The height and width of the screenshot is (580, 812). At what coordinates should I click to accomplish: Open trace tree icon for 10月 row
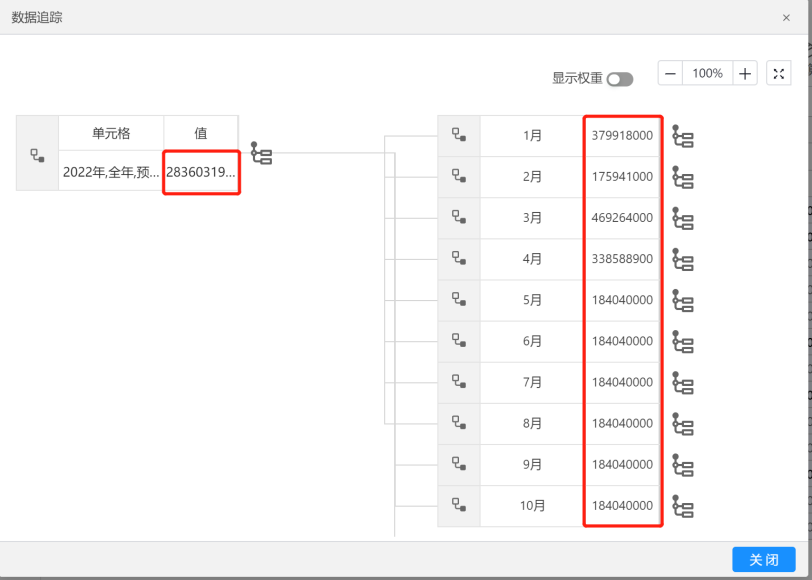pyautogui.click(x=683, y=506)
